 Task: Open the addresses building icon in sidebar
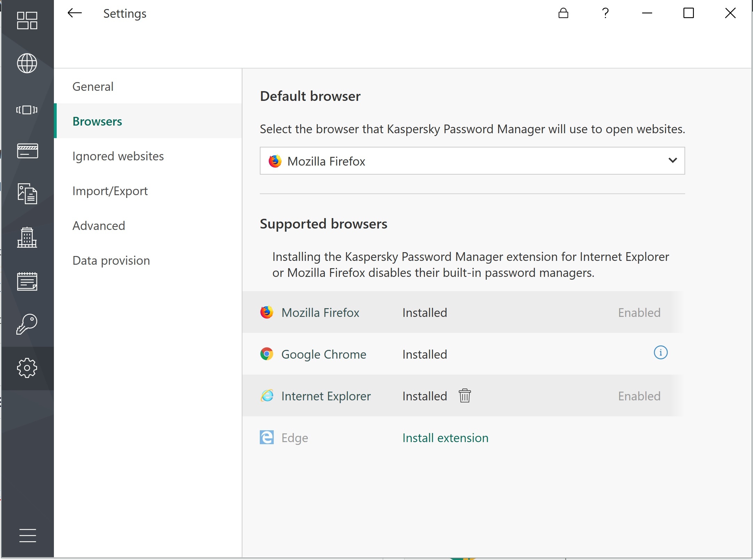(27, 237)
